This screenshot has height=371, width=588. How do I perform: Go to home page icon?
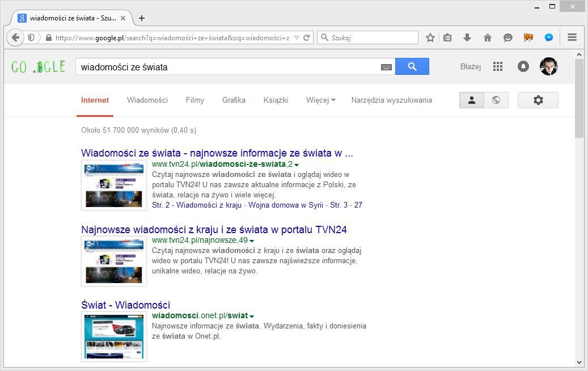click(488, 37)
